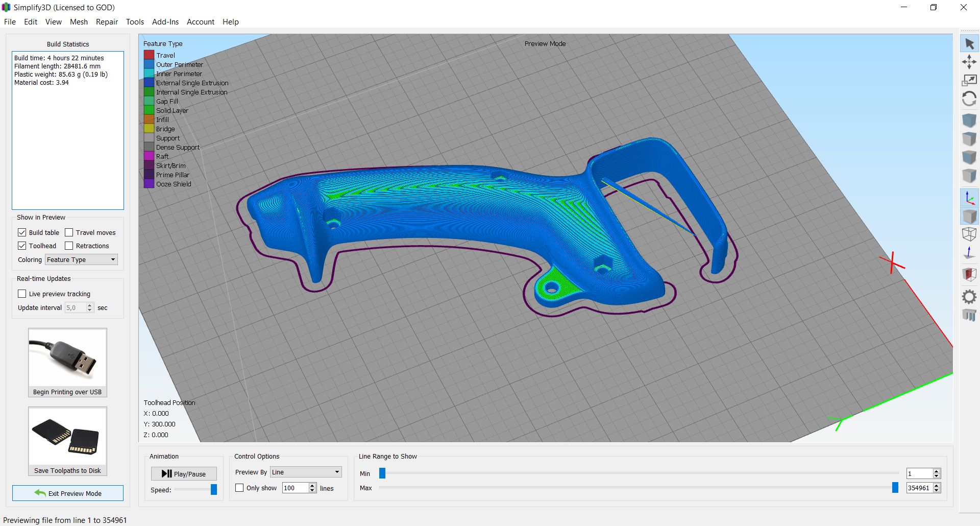Choose the scale model tool
This screenshot has height=526, width=980.
pos(969,80)
